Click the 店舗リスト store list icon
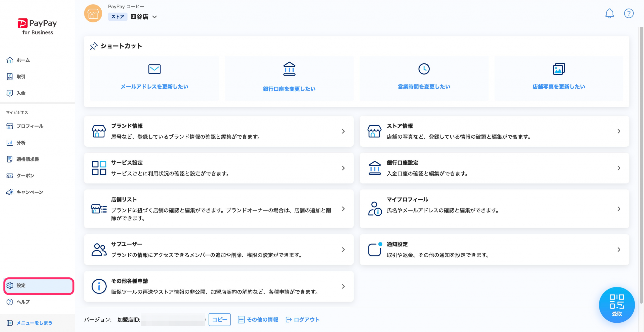 (x=99, y=209)
